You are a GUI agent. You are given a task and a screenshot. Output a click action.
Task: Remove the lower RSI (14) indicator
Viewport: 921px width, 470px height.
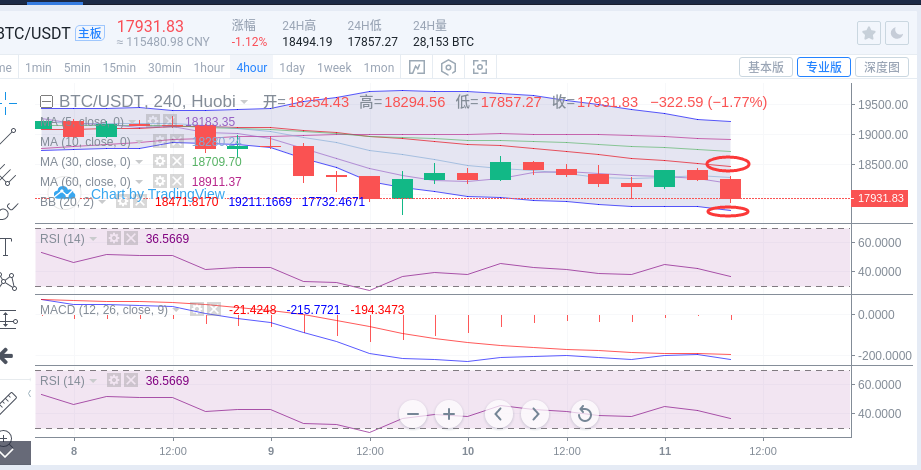point(131,381)
